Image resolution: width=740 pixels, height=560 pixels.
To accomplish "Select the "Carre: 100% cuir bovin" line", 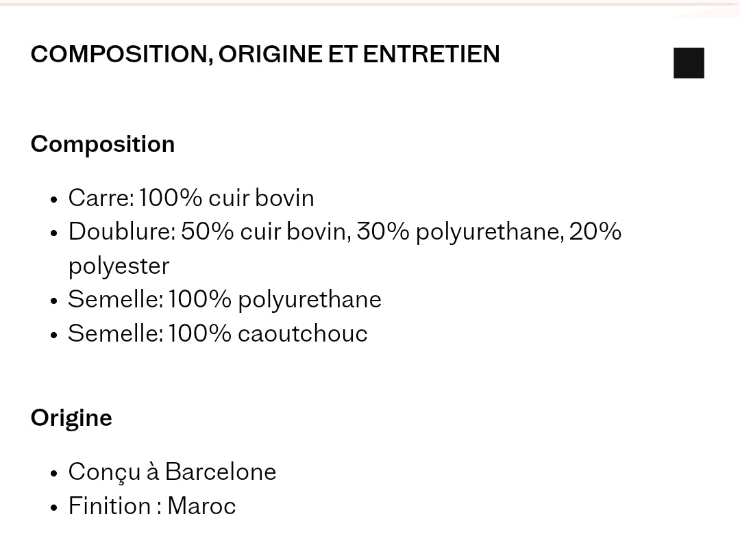I will tap(191, 198).
